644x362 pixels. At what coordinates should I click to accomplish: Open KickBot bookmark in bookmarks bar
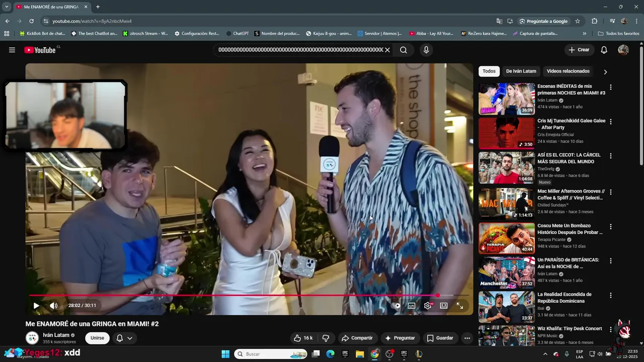pos(42,34)
